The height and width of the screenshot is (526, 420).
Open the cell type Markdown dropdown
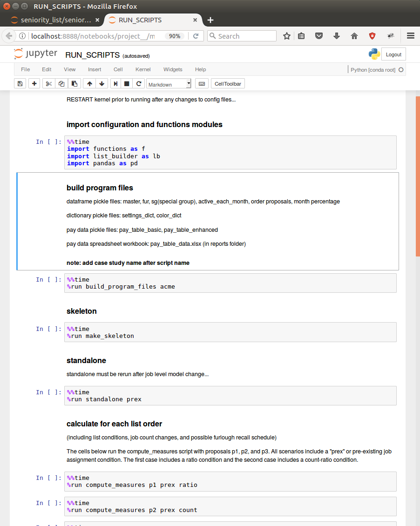pos(169,84)
